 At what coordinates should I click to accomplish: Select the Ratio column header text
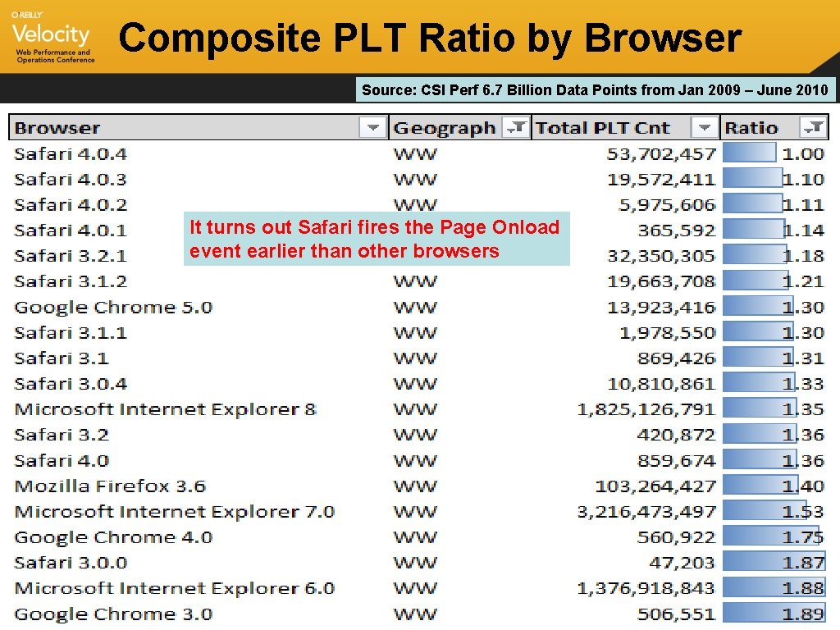pos(751,128)
